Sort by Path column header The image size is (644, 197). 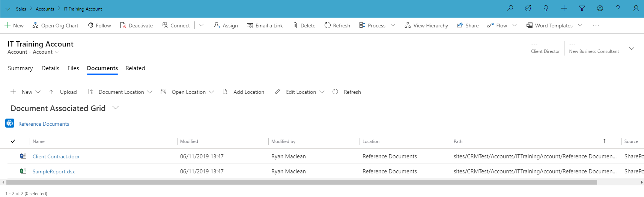pyautogui.click(x=458, y=141)
